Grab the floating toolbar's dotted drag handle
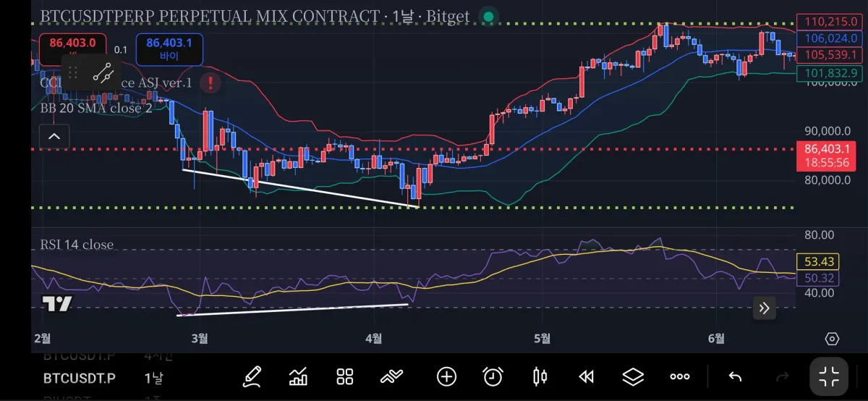Image resolution: width=868 pixels, height=401 pixels. point(73,72)
